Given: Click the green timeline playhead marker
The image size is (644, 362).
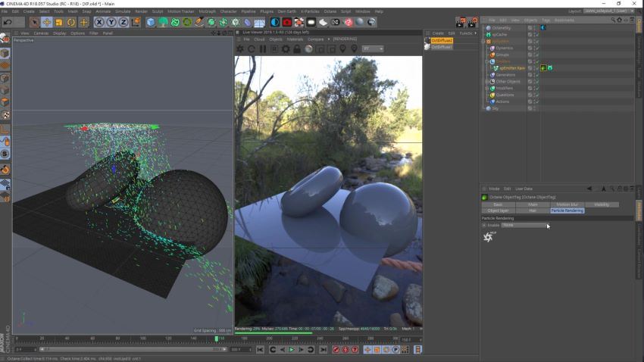Looking at the screenshot, I should point(217,339).
